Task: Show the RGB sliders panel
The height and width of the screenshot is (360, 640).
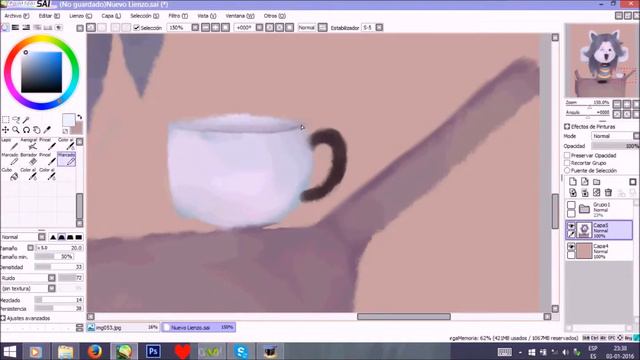Action: pos(16,28)
